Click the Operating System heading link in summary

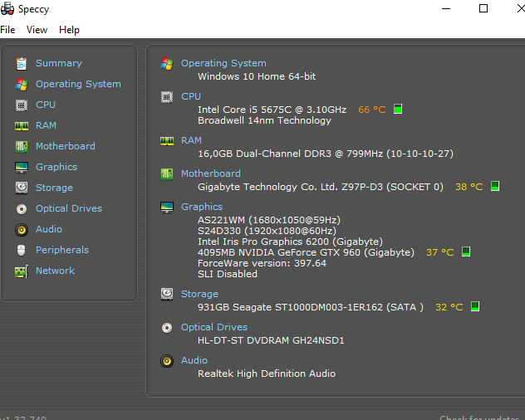coord(223,63)
